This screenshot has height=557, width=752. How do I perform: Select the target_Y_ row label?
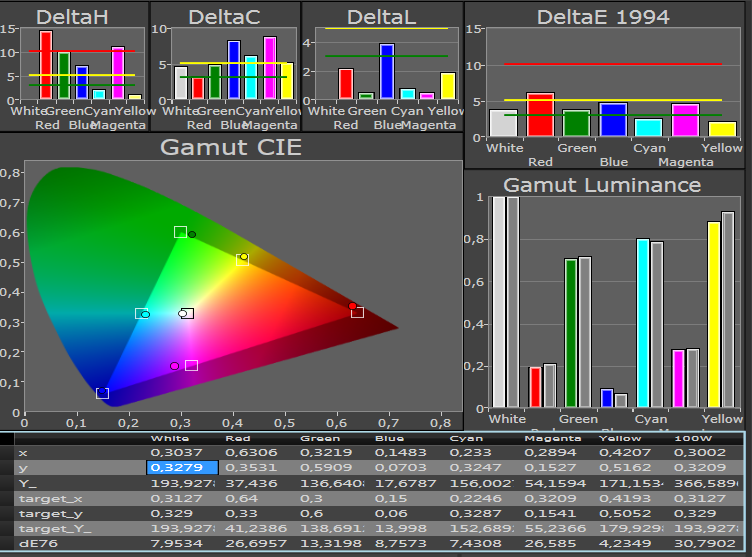click(x=55, y=529)
